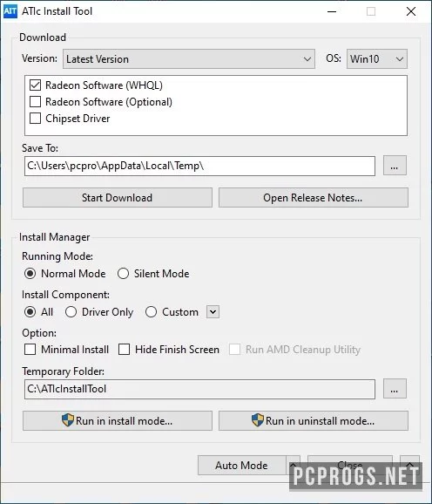Image resolution: width=432 pixels, height=504 pixels.
Task: Click the Temporary Folder path field
Action: pyautogui.click(x=199, y=389)
